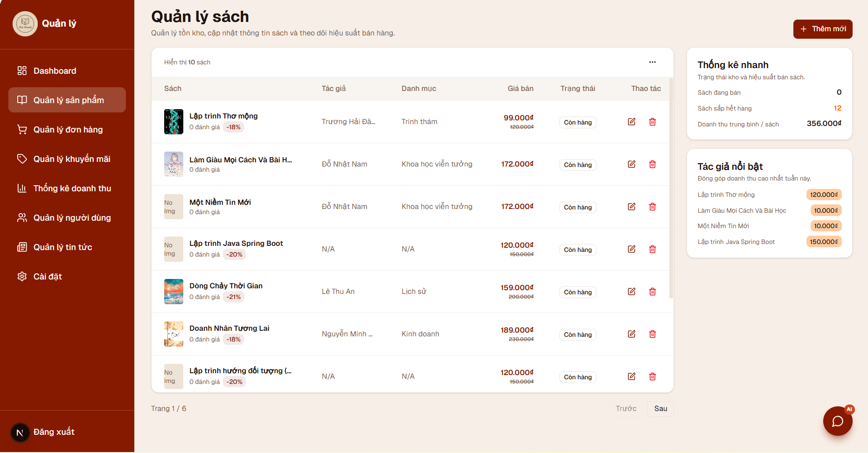868x453 pixels.
Task: Delete the book Dòng Chảy Thời Gian
Action: click(x=653, y=292)
